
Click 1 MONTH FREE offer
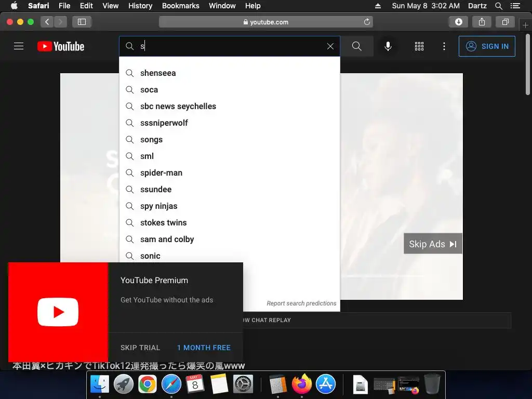pyautogui.click(x=204, y=348)
